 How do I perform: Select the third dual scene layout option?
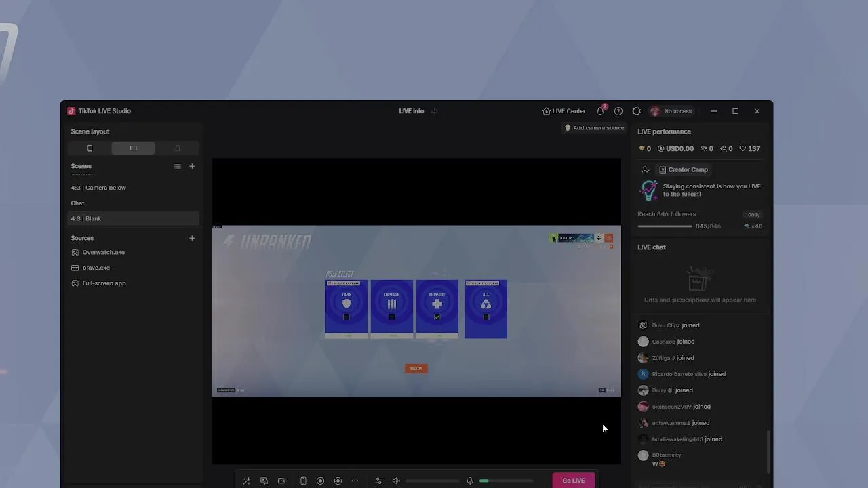pos(177,148)
